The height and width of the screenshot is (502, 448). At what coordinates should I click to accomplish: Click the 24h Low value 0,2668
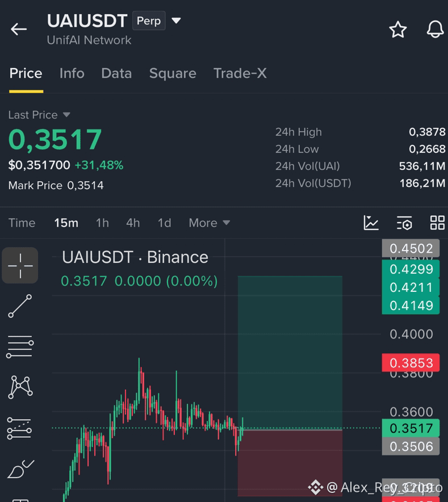pos(427,149)
